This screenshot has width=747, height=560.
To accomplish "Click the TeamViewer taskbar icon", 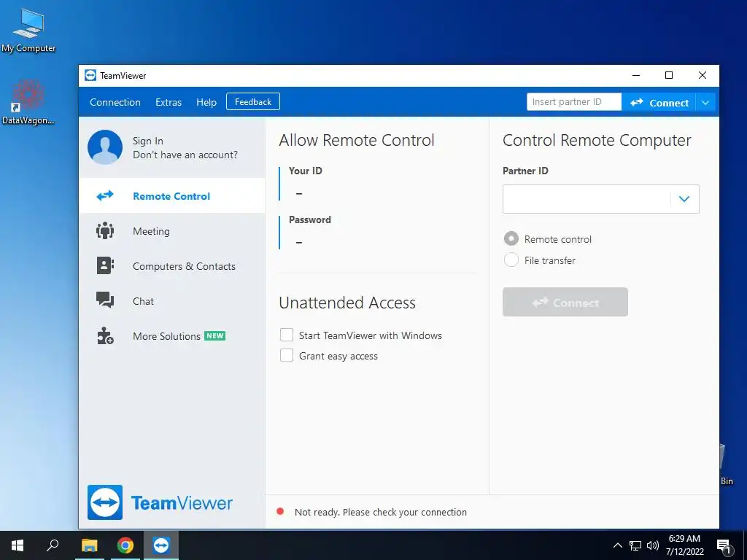I will click(x=161, y=545).
